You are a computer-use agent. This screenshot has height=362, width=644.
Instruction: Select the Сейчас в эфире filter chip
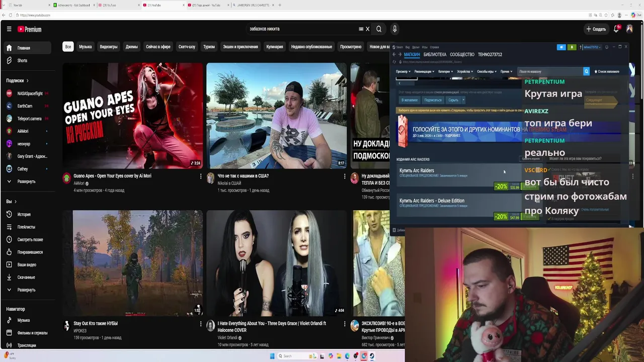[x=158, y=47]
